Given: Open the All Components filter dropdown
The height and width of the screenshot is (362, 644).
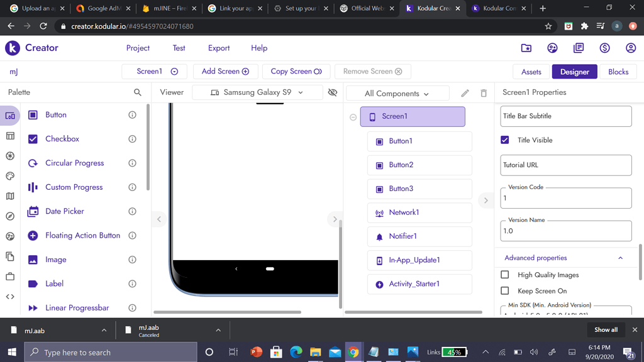Looking at the screenshot, I should coord(397,94).
